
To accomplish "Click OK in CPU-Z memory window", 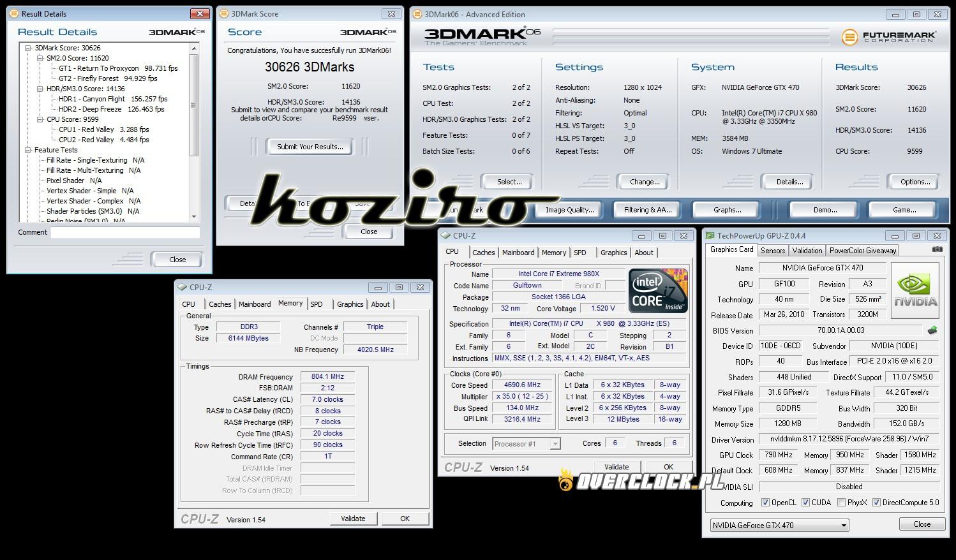I will [405, 519].
